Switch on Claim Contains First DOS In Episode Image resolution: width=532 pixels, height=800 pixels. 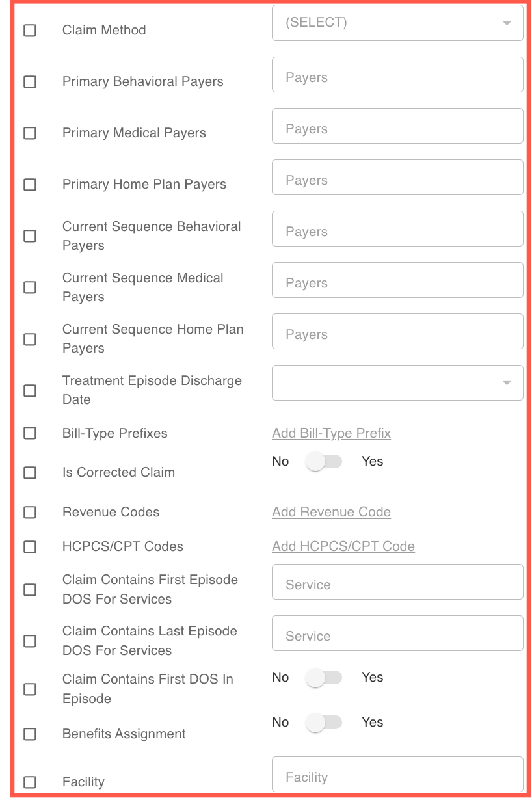click(324, 678)
